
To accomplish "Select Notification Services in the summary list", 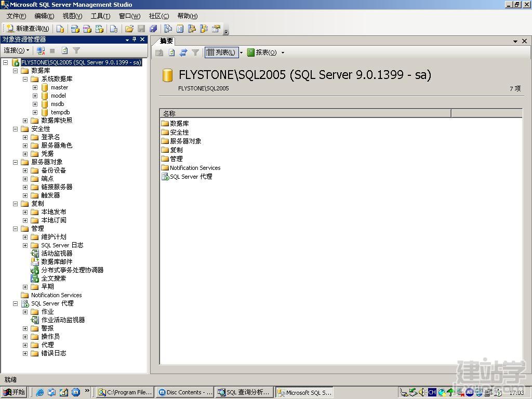I will [195, 168].
